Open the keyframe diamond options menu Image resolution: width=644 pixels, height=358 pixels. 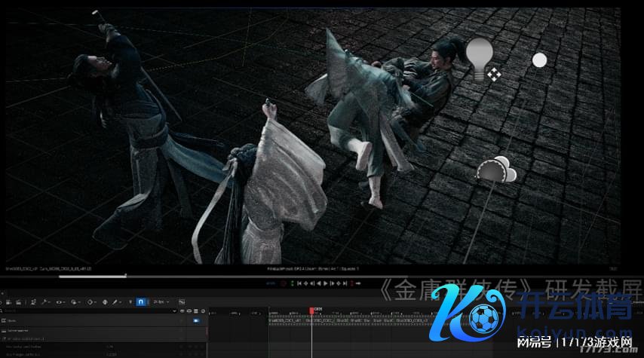coord(91,302)
